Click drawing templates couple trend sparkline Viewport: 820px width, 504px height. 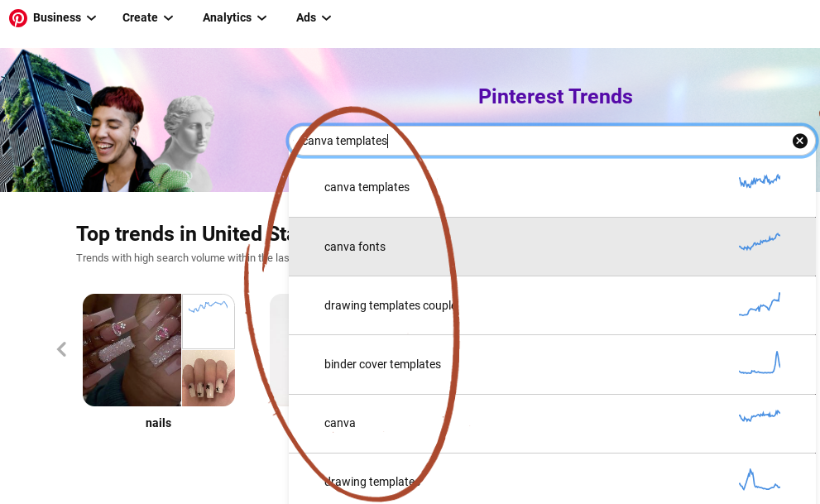(760, 305)
